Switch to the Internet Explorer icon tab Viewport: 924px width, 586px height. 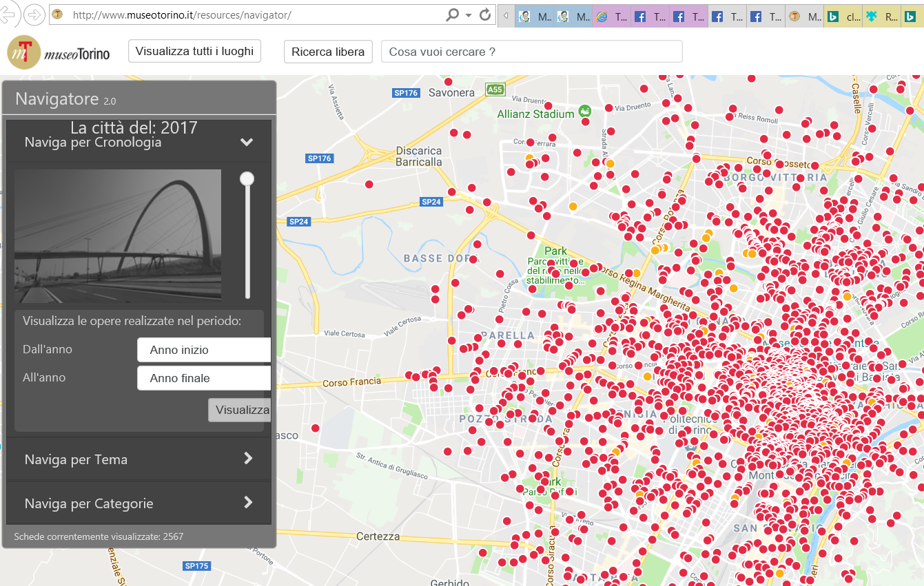tap(612, 17)
